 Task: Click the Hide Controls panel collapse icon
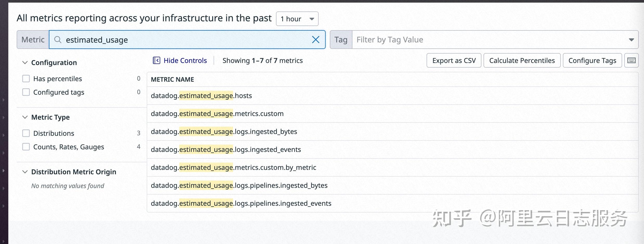157,60
